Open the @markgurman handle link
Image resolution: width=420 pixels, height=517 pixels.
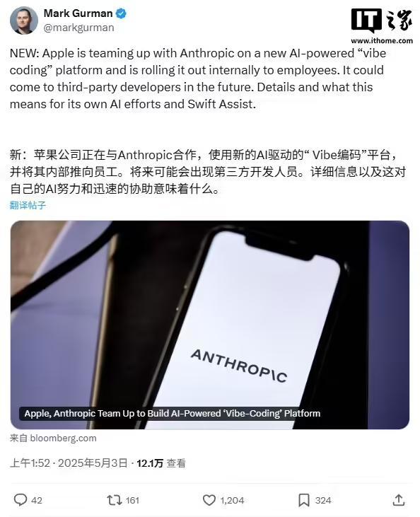(x=78, y=28)
